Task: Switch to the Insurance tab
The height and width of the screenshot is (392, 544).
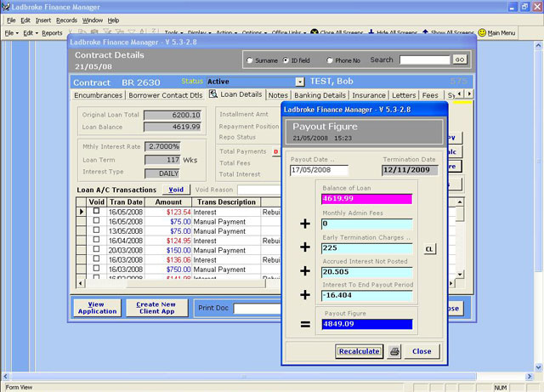Action: pos(369,95)
